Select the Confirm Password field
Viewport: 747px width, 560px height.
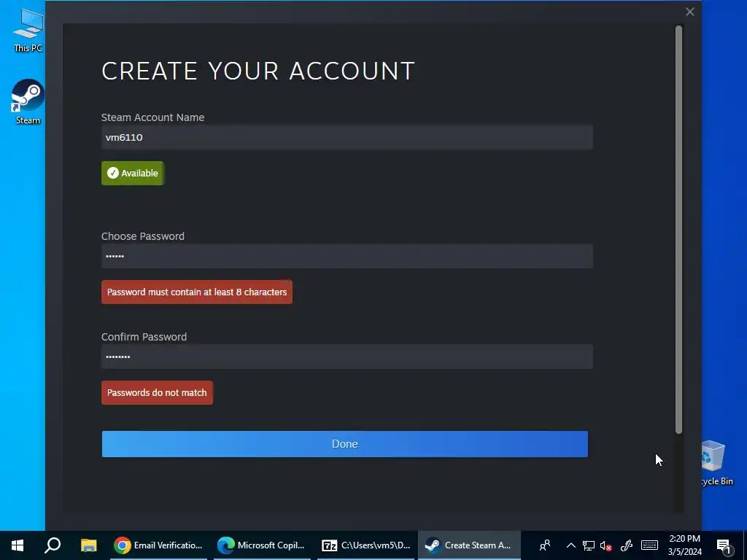(347, 357)
